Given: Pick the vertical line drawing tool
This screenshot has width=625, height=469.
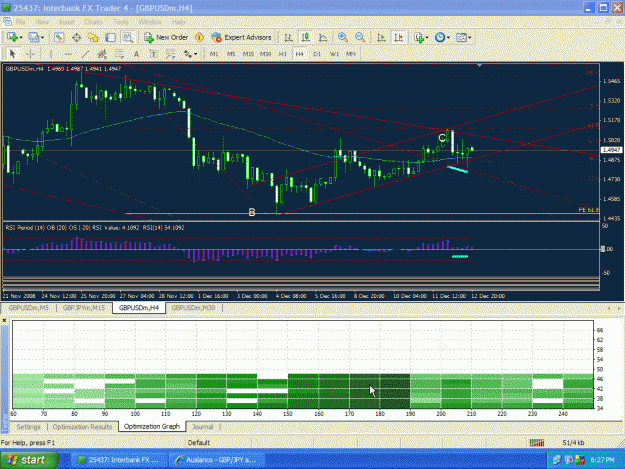Looking at the screenshot, I should click(51, 54).
